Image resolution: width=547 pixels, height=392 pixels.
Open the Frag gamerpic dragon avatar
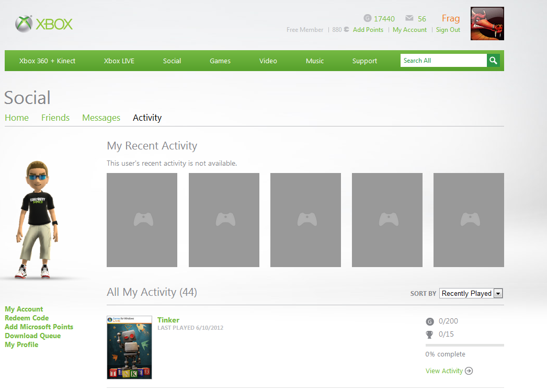coord(487,24)
